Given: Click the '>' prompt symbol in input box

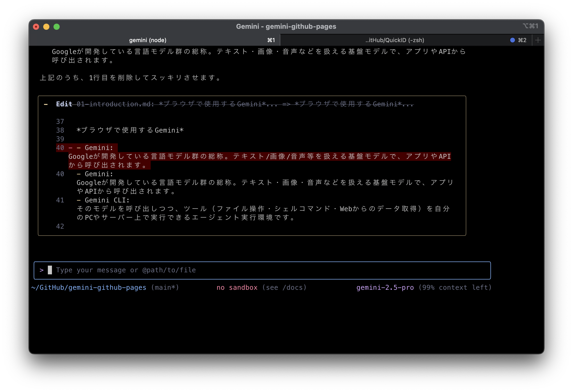Looking at the screenshot, I should pyautogui.click(x=42, y=270).
